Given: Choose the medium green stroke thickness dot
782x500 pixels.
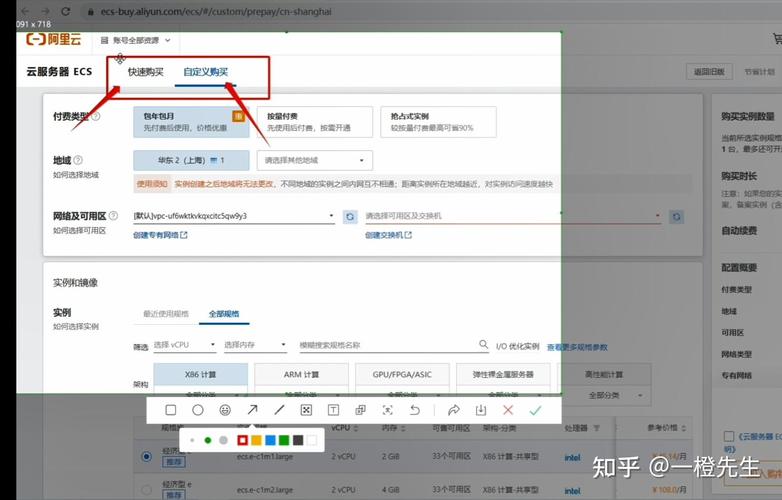Looking at the screenshot, I should click(207, 440).
